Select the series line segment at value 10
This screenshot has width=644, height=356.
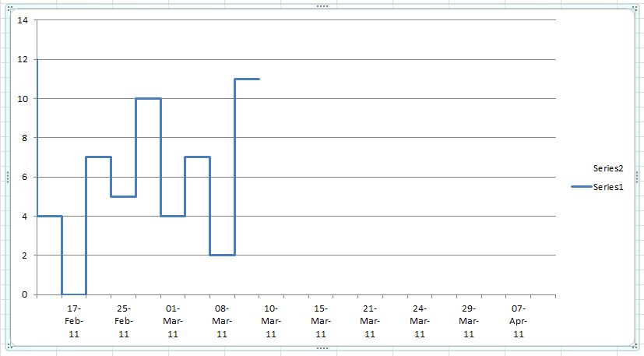click(148, 98)
